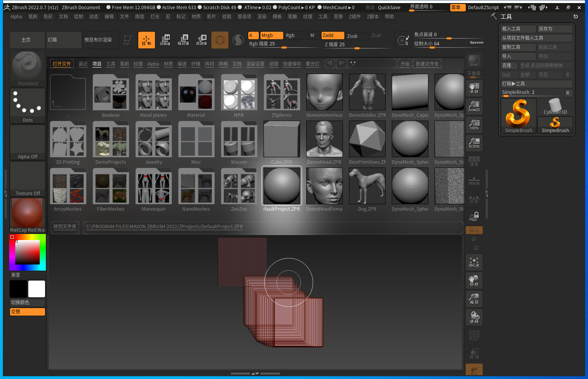The width and height of the screenshot is (588, 379).
Task: Click the 3D Scale view icon
Action: [x=474, y=299]
